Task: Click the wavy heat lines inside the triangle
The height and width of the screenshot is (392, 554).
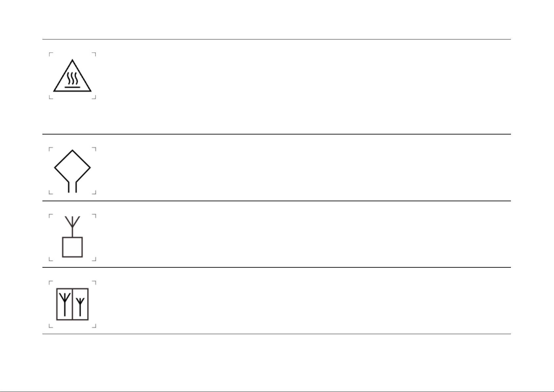Action: [x=72, y=78]
